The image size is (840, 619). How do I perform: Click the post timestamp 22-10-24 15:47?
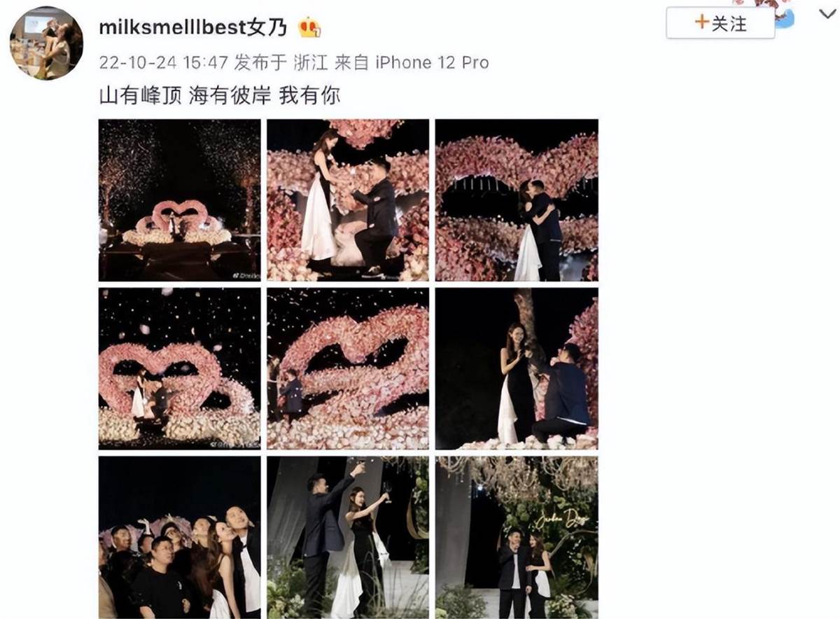pos(164,62)
